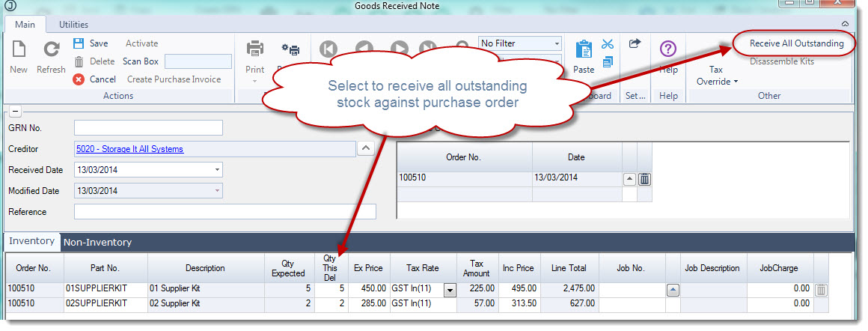Viewport: 868px width, 331px height.
Task: Click Disassemble Kits
Action: coord(782,61)
